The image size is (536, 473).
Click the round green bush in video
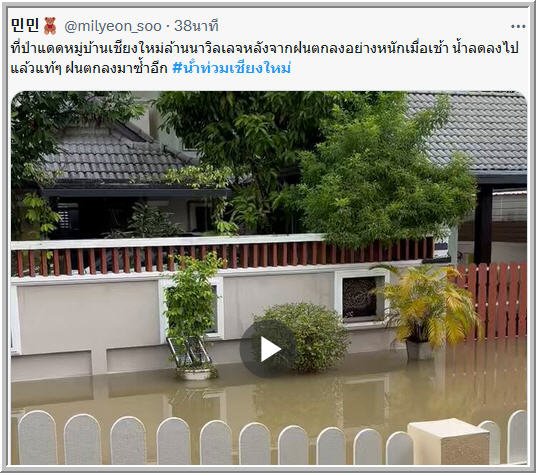click(304, 337)
